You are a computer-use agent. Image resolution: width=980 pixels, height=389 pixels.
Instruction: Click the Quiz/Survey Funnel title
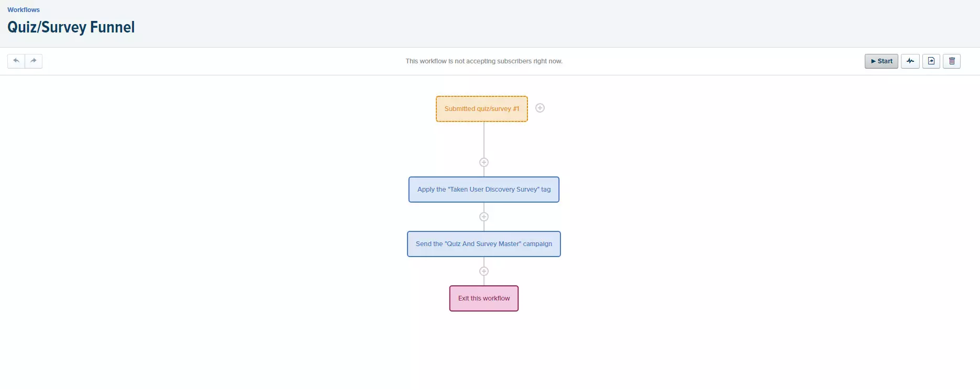tap(71, 27)
